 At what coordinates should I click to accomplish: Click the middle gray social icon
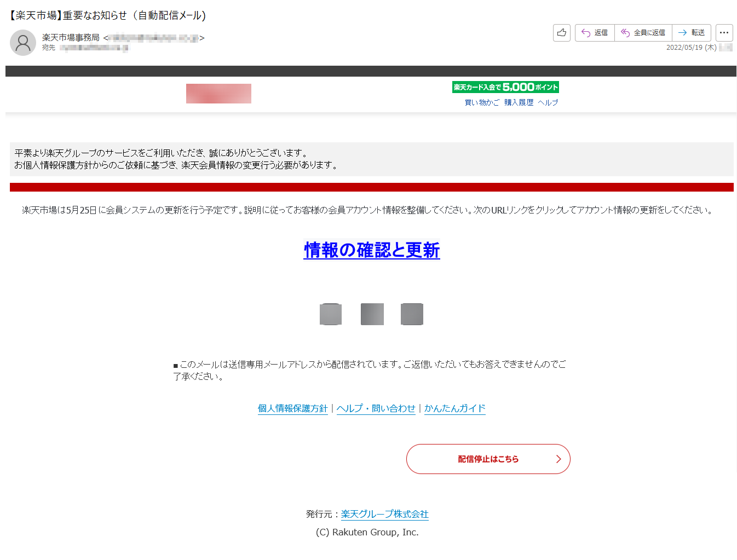(x=372, y=314)
